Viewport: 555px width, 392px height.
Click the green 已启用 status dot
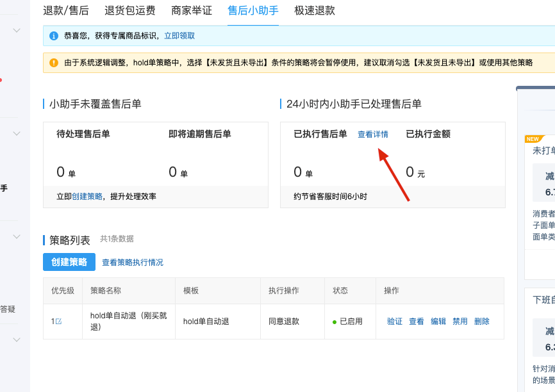point(335,322)
